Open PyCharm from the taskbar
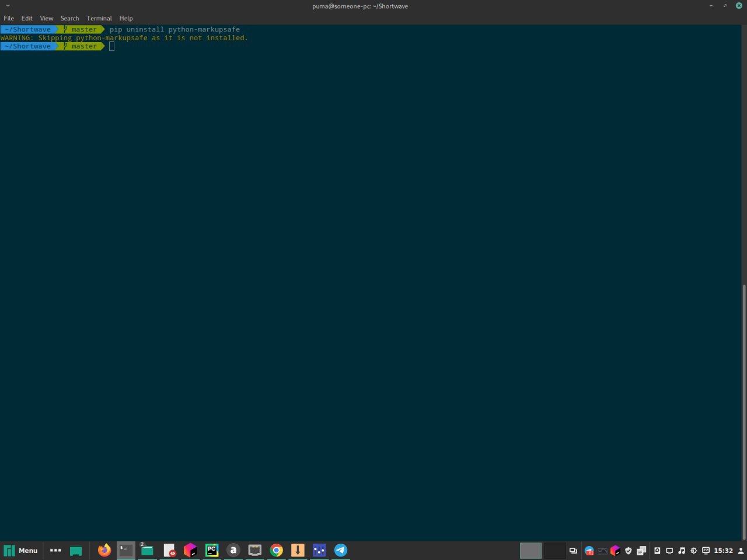This screenshot has width=747, height=560. [x=212, y=550]
